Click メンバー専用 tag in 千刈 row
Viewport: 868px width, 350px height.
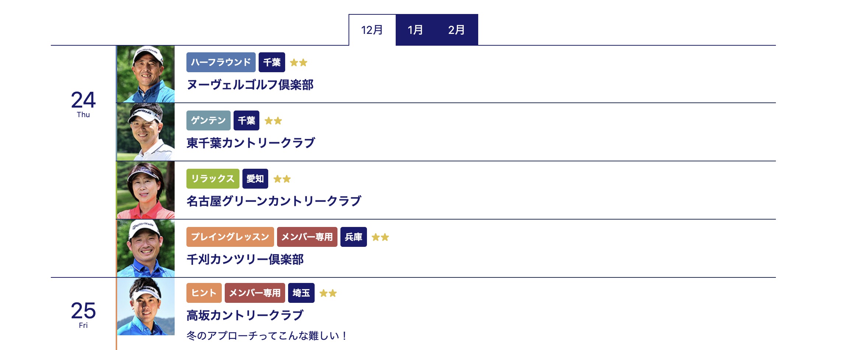tap(307, 237)
